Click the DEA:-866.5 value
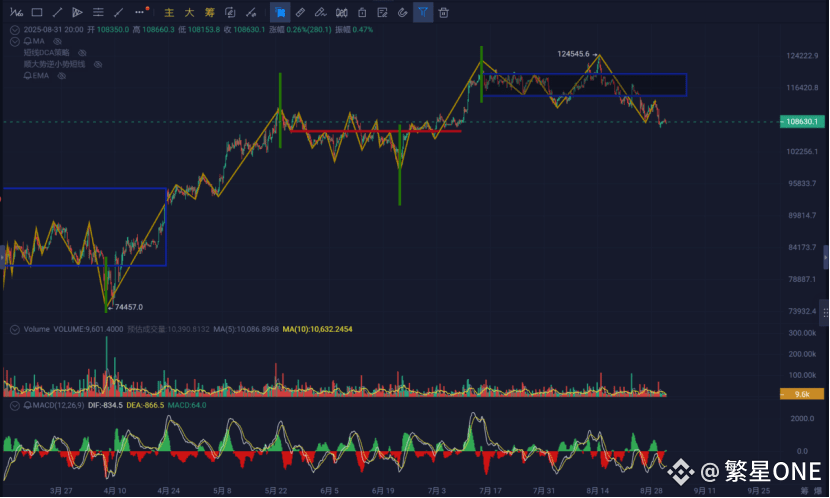Screen dimensions: 830x498 point(145,405)
